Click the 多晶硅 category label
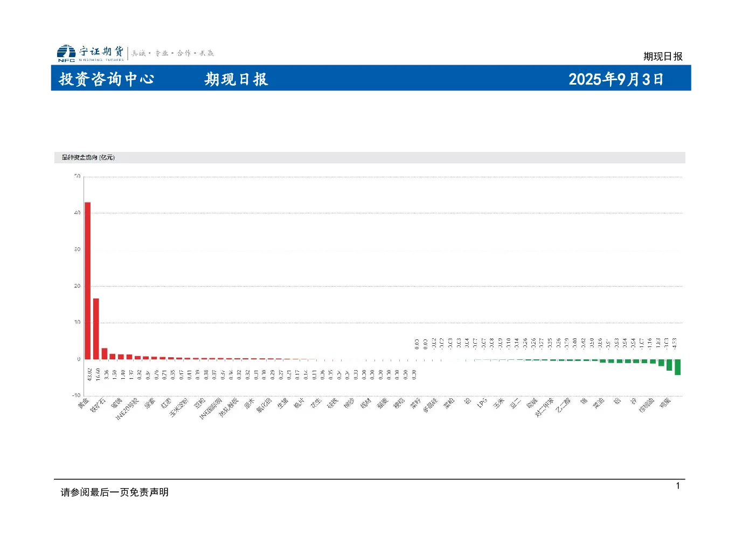 coord(430,405)
